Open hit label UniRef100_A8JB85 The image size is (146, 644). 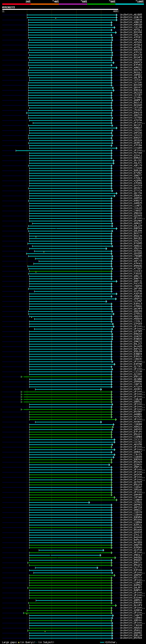point(131,15)
